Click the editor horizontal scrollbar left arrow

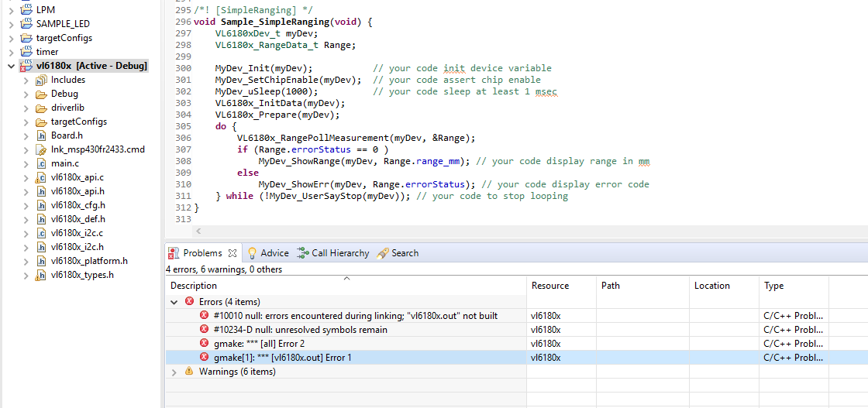point(198,231)
